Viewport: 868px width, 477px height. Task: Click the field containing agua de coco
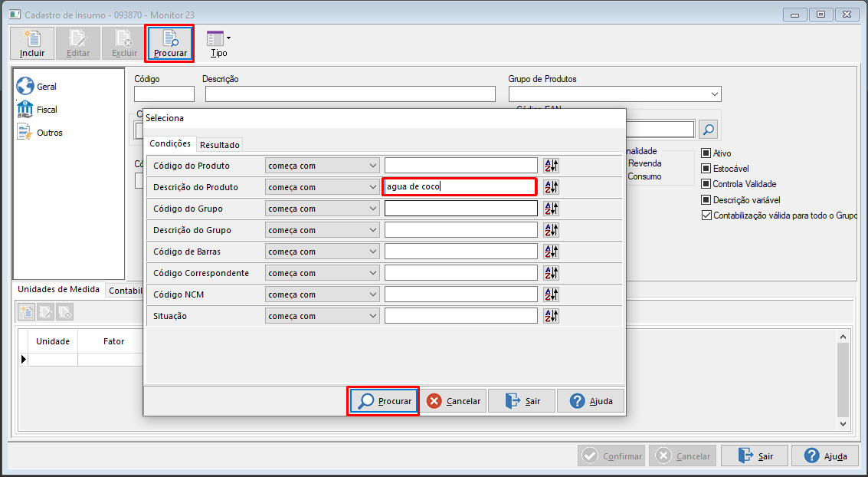click(460, 187)
